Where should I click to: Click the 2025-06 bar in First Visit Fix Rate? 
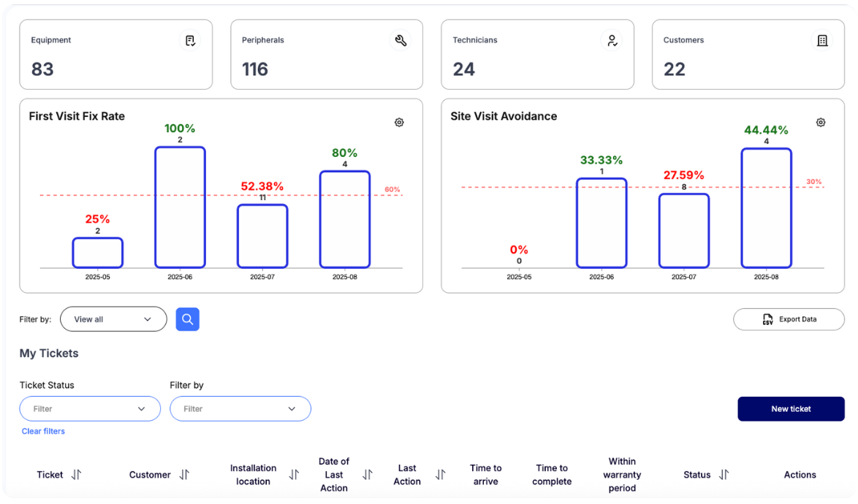(180, 207)
